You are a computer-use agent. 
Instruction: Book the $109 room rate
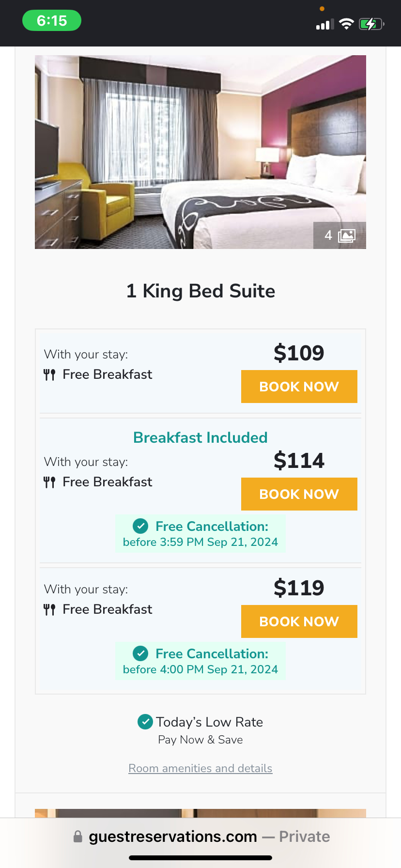tap(299, 386)
